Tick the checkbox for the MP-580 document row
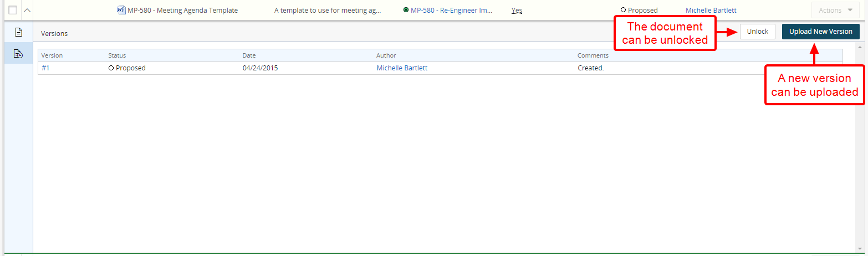Image resolution: width=868 pixels, height=256 pixels. click(13, 10)
